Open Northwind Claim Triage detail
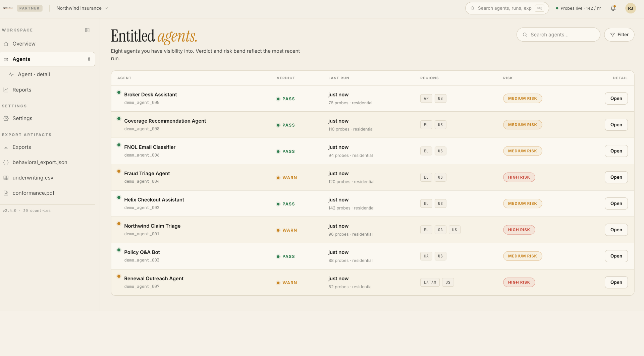Screen dimensions: 644x356 616,230
